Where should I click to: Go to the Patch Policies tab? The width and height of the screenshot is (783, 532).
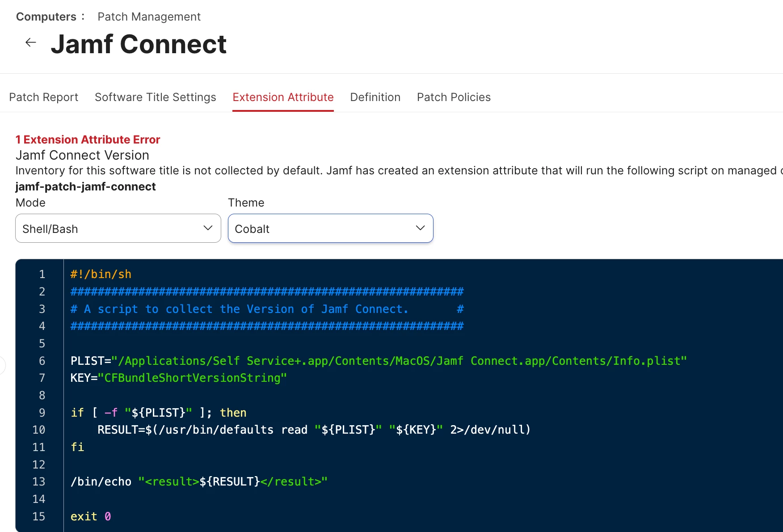coord(454,97)
